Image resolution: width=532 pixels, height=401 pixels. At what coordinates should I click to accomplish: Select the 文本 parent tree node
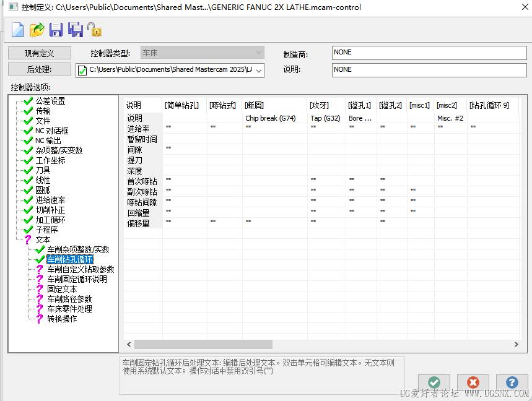point(43,239)
